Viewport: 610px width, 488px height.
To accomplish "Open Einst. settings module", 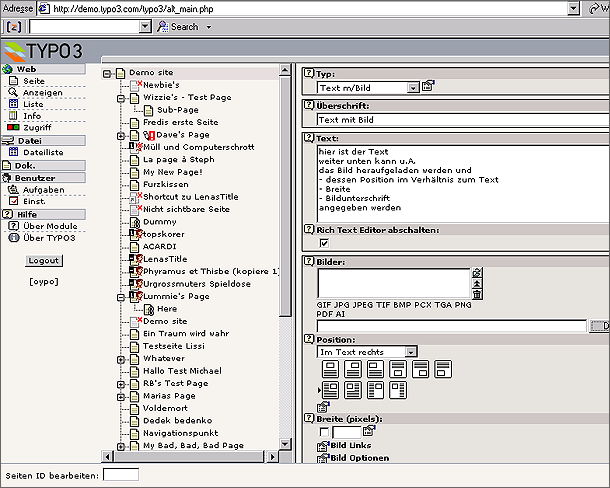I will 34,201.
